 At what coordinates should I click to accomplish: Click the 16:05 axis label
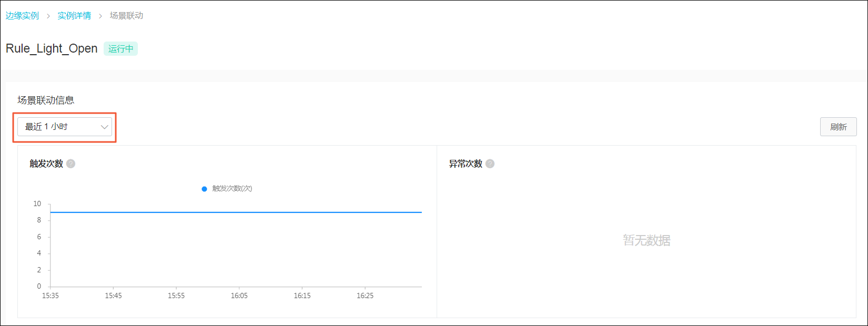click(x=239, y=296)
